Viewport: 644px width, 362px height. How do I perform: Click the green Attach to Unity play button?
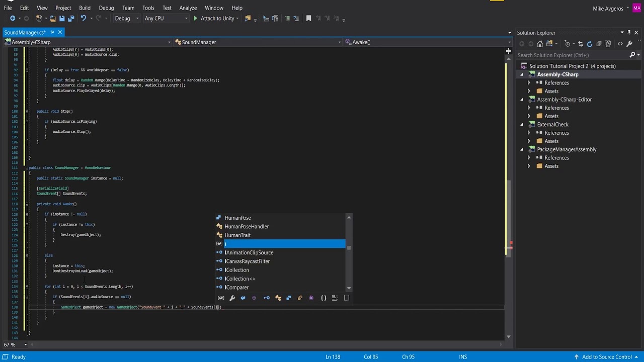pyautogui.click(x=195, y=18)
